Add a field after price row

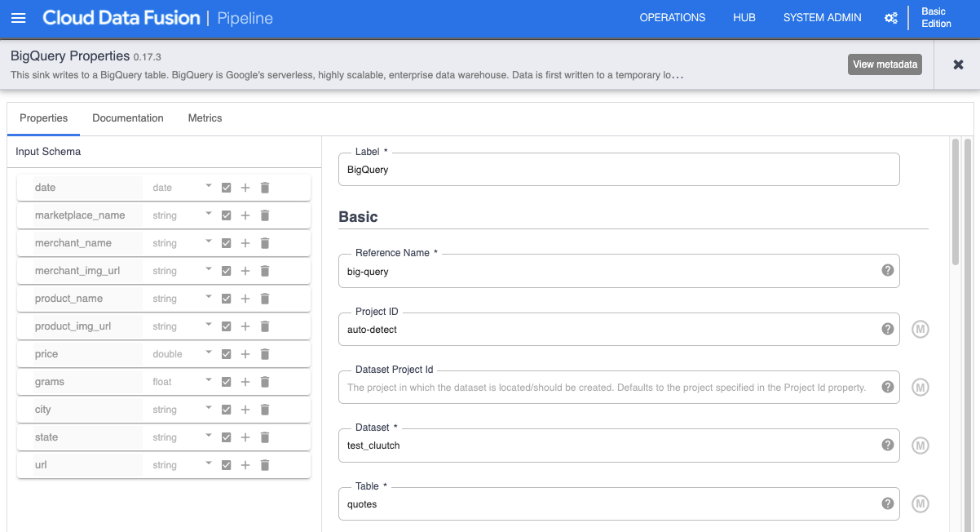245,354
